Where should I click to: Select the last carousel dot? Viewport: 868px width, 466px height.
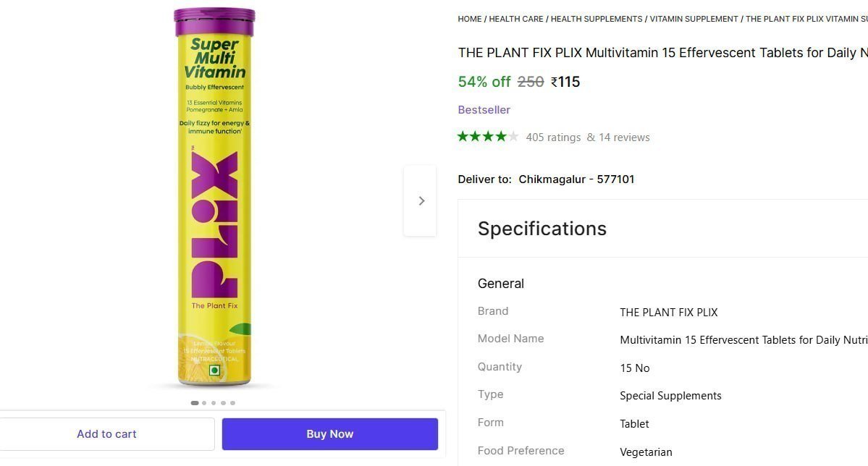pyautogui.click(x=232, y=403)
